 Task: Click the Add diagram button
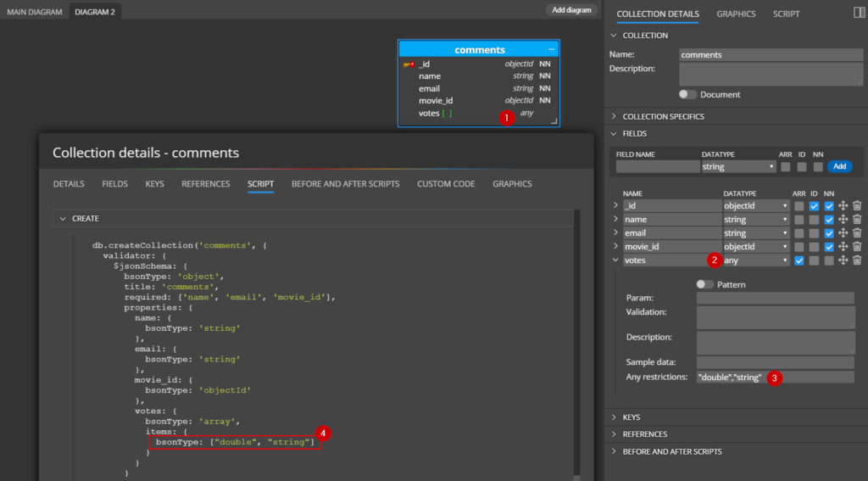coord(571,10)
